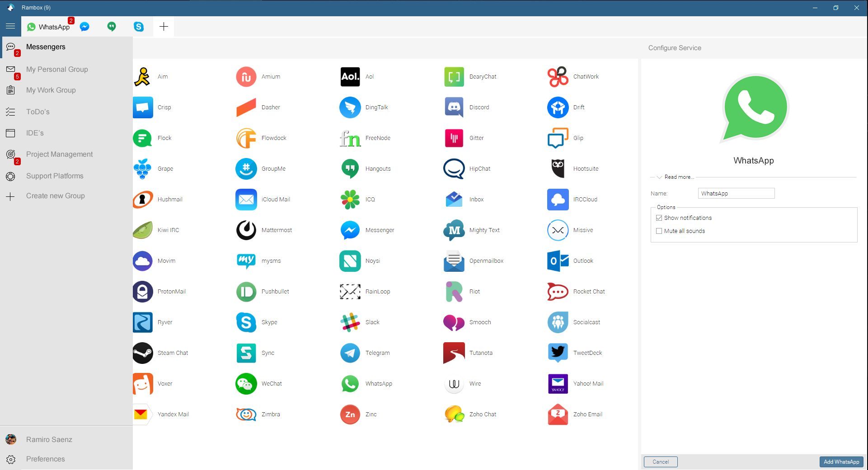Select the Discord service icon
This screenshot has width=868, height=470.
click(454, 107)
